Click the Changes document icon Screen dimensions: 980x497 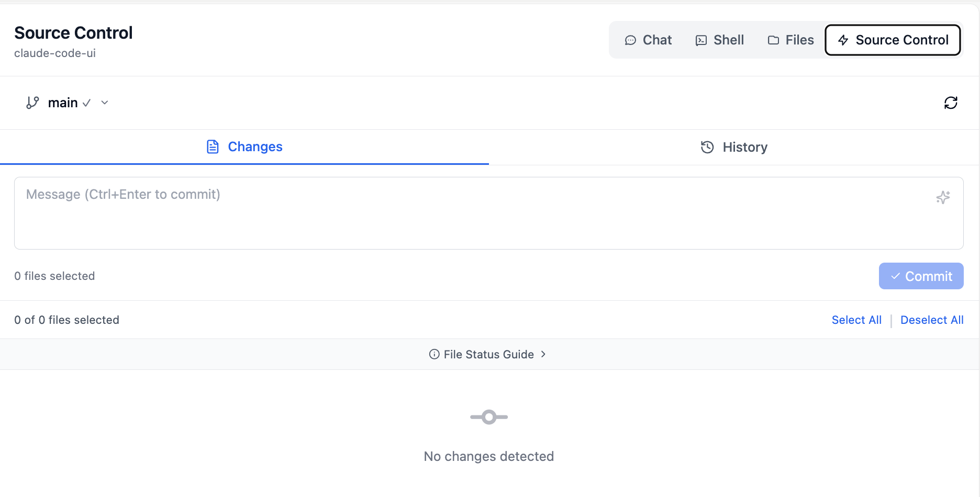pos(213,146)
